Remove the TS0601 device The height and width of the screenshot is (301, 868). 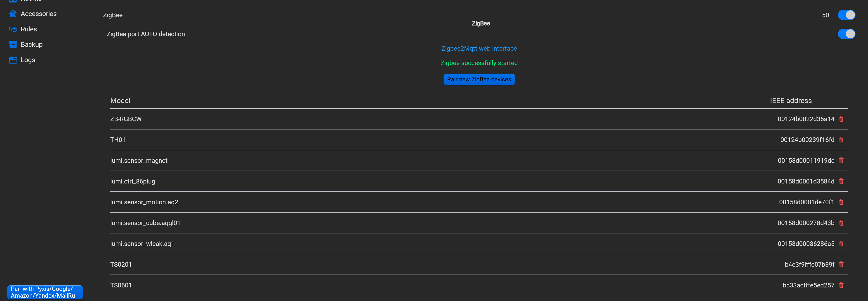coord(841,285)
